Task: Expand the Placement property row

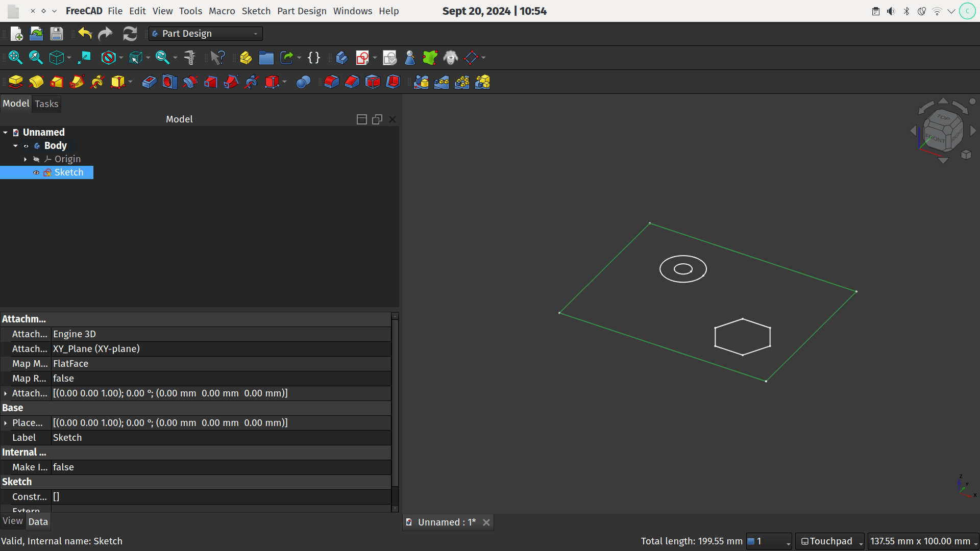Action: coord(6,423)
